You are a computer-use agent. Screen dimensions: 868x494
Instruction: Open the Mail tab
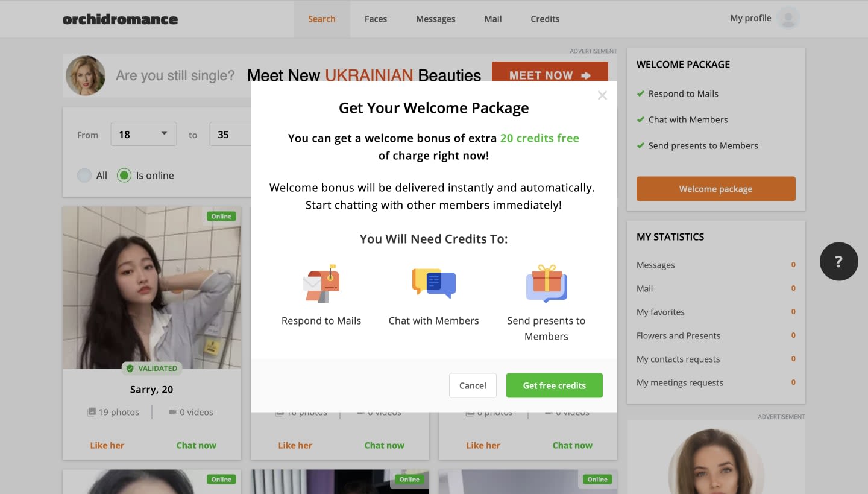(x=493, y=19)
